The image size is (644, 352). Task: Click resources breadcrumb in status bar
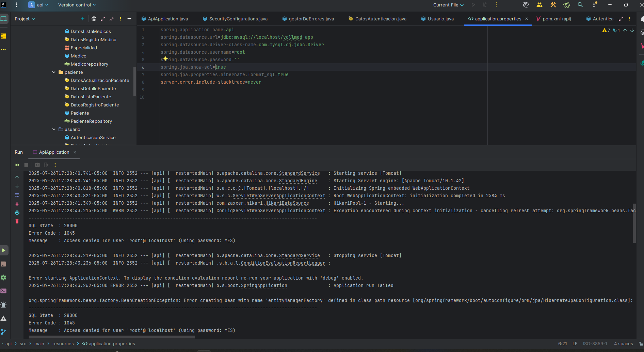click(63, 343)
